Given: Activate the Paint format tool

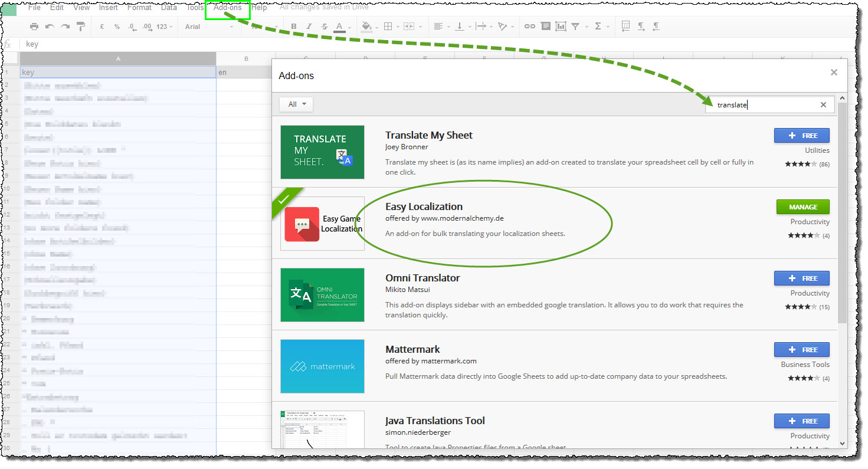Looking at the screenshot, I should tap(81, 27).
